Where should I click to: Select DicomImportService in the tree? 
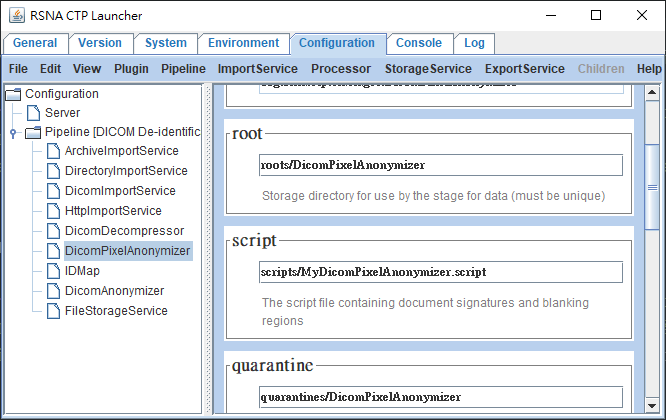tap(120, 191)
